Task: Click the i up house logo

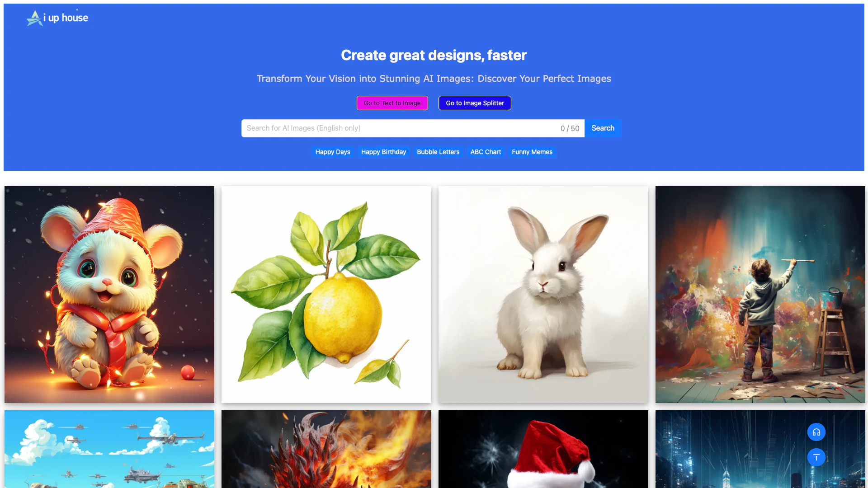Action: click(57, 18)
